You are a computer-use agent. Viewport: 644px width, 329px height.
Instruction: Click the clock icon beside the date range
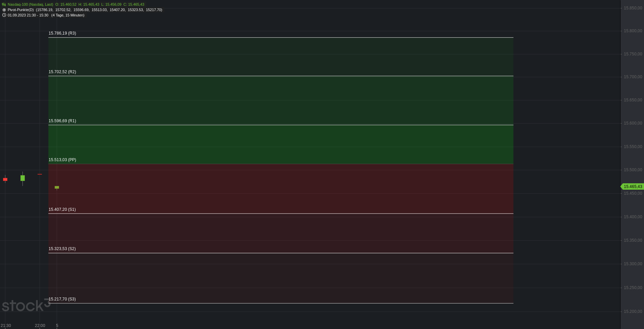pos(4,15)
